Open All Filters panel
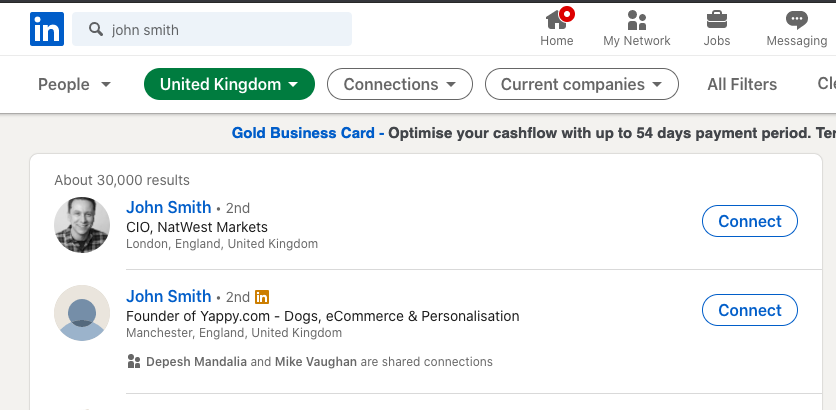The width and height of the screenshot is (836, 410). coord(742,84)
